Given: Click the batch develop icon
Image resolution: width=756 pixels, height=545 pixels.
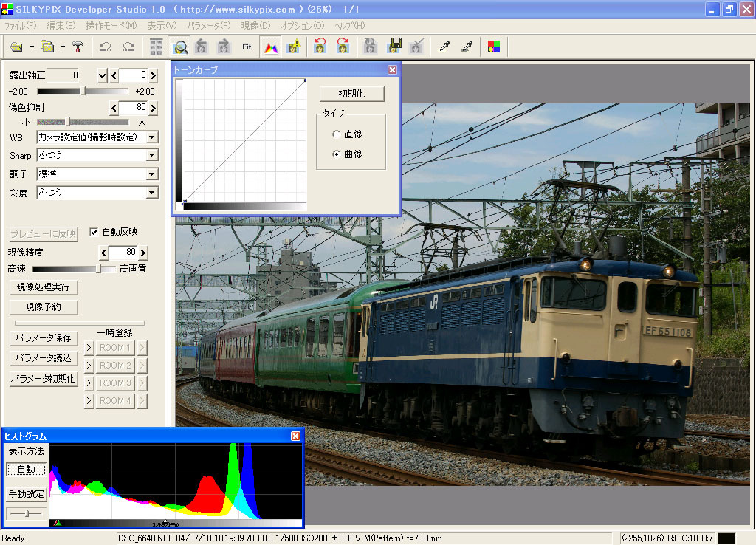Looking at the screenshot, I should pyautogui.click(x=370, y=47).
